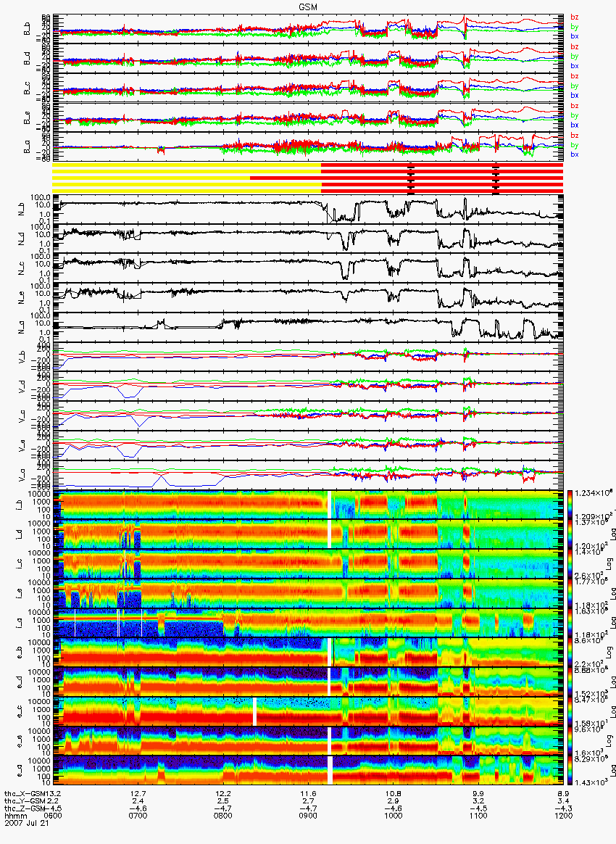Click the 0800 time tick label
This screenshot has height=844, width=616.
click(223, 816)
